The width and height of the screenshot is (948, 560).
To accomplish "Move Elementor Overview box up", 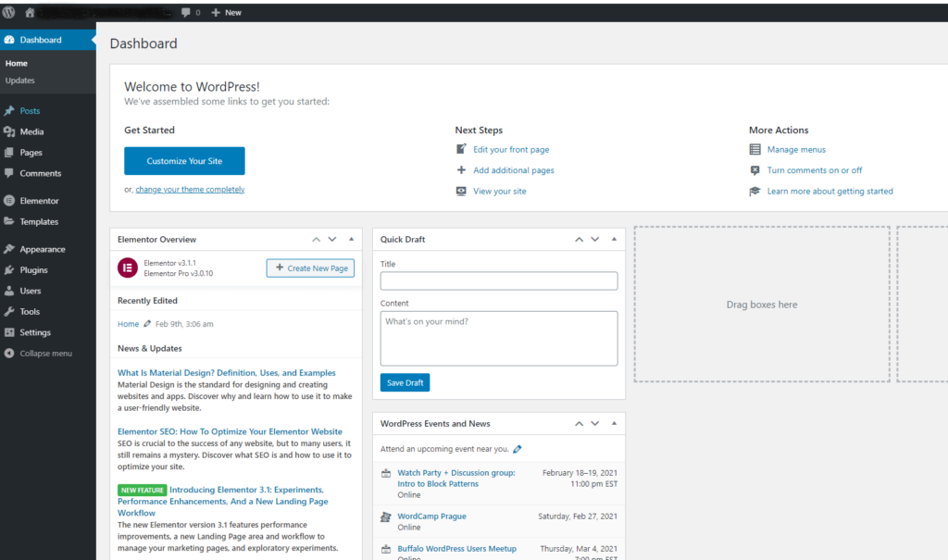I will 317,240.
